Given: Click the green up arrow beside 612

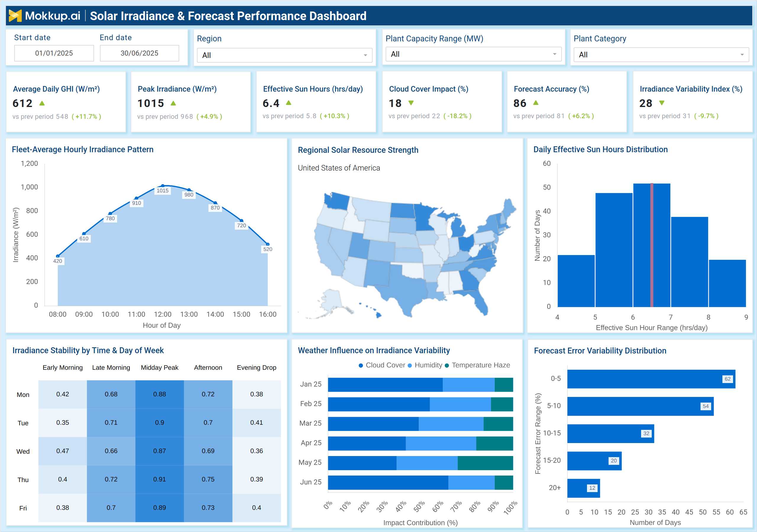Looking at the screenshot, I should (x=42, y=103).
